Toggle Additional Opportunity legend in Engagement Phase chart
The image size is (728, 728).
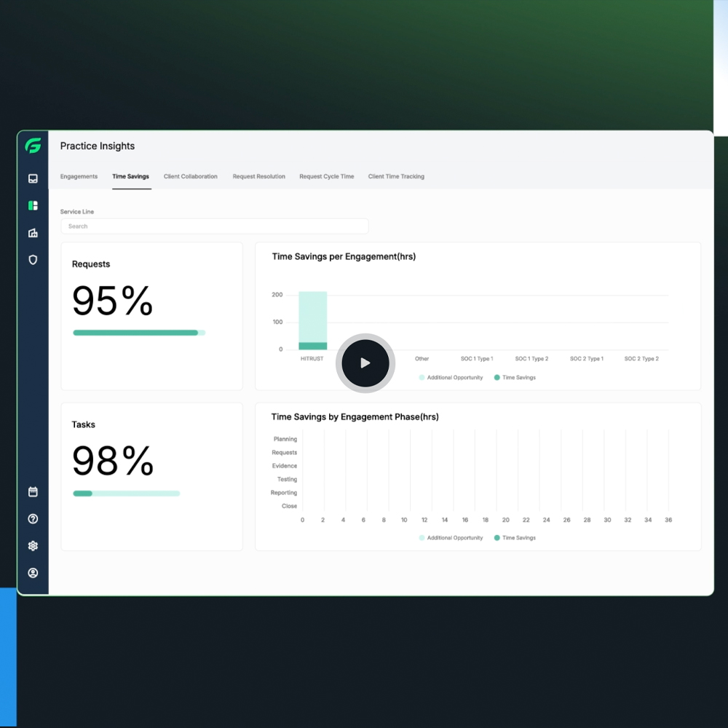pyautogui.click(x=451, y=538)
